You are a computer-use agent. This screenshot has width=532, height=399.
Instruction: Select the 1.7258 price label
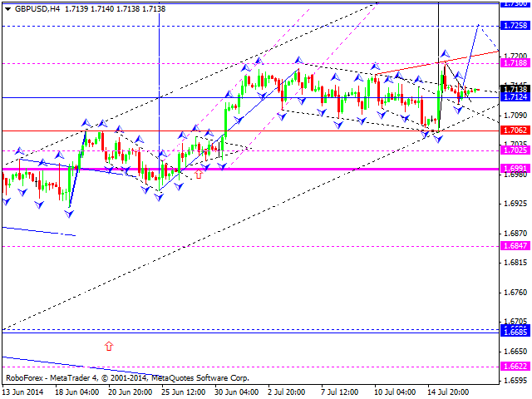coord(515,27)
